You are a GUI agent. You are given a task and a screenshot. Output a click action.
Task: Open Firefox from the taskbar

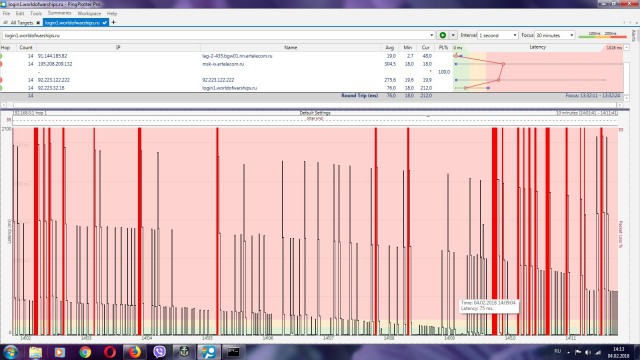tap(134, 352)
